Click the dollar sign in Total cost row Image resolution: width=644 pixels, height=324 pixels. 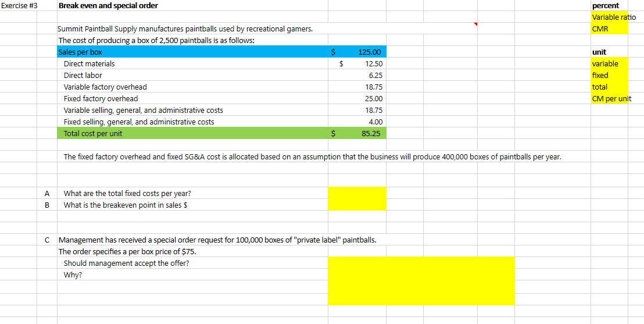click(x=334, y=133)
